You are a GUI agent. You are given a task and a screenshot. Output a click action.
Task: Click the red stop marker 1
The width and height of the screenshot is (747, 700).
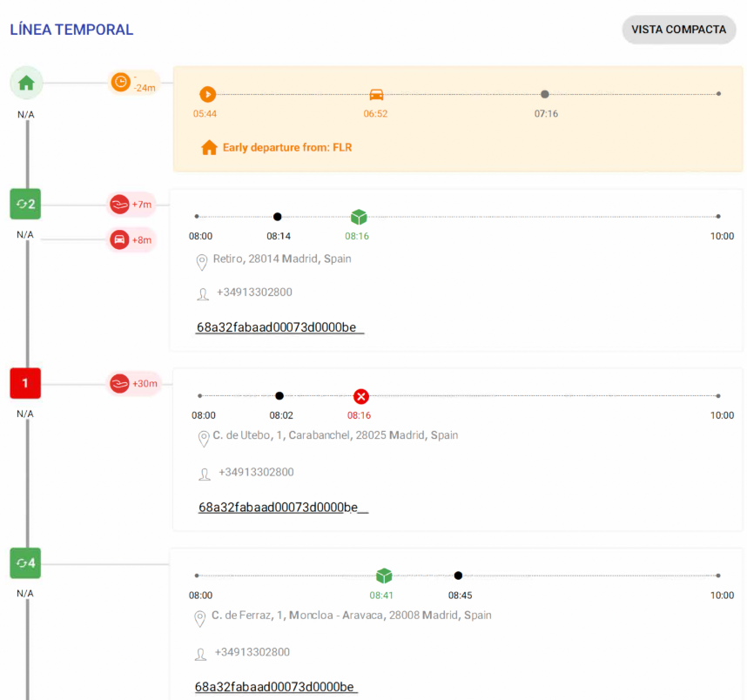(x=25, y=383)
